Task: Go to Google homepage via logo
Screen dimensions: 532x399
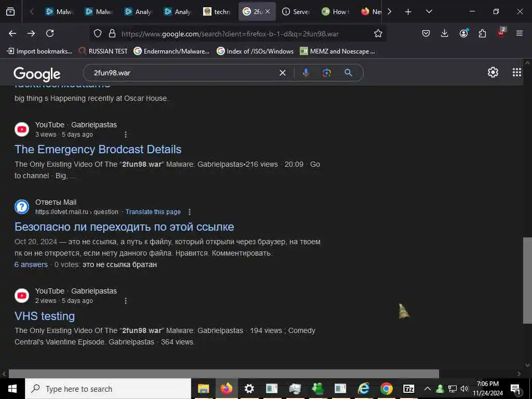Action: tap(37, 74)
